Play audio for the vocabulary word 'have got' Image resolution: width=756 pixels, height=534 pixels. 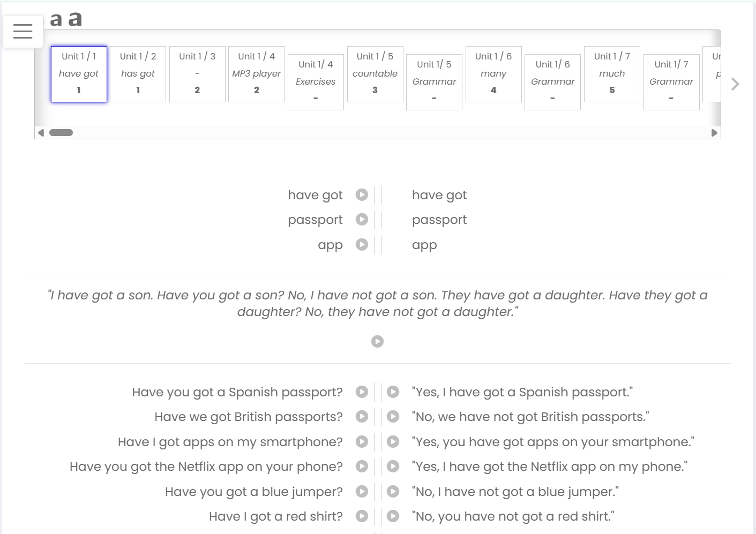[362, 195]
